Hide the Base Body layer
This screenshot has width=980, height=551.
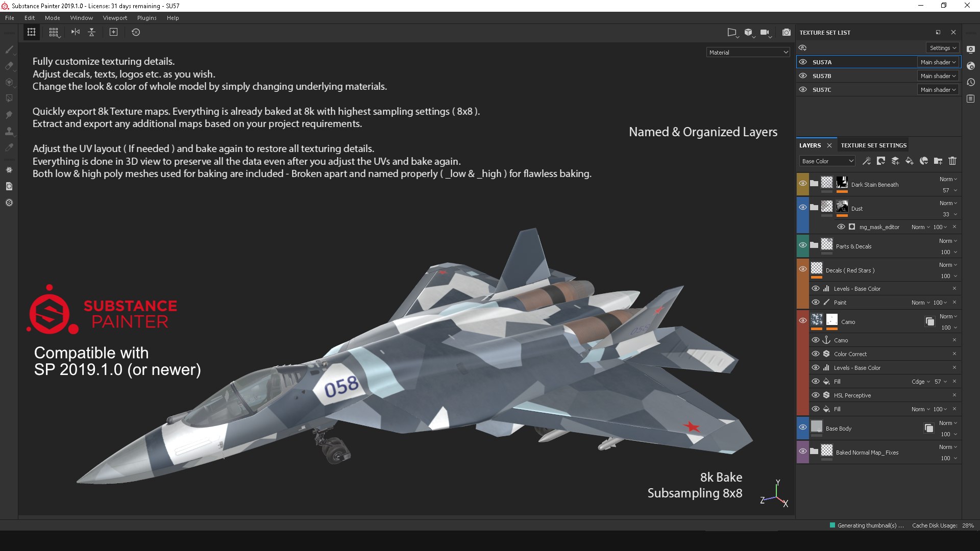[803, 428]
